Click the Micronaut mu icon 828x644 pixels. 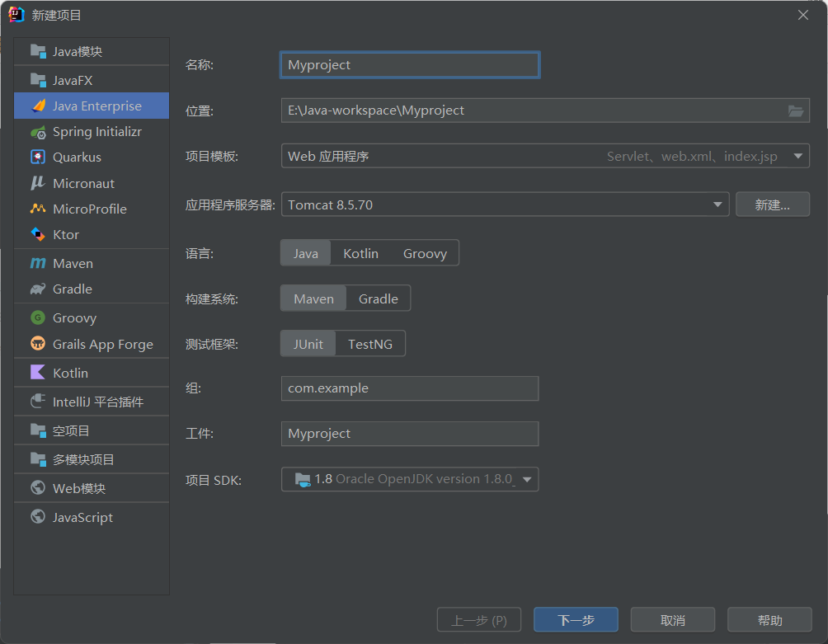pos(37,182)
